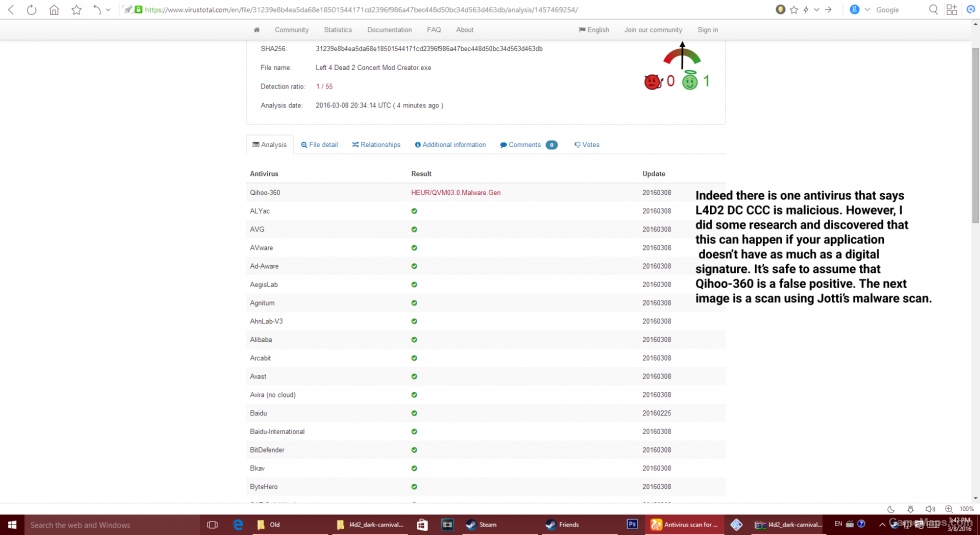Expand search engine selector dropdown
980x535 pixels.
(x=867, y=9)
